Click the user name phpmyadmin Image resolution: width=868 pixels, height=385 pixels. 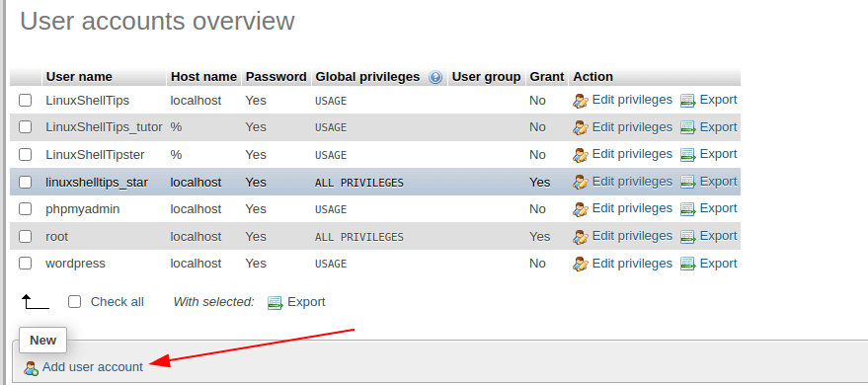pos(83,209)
